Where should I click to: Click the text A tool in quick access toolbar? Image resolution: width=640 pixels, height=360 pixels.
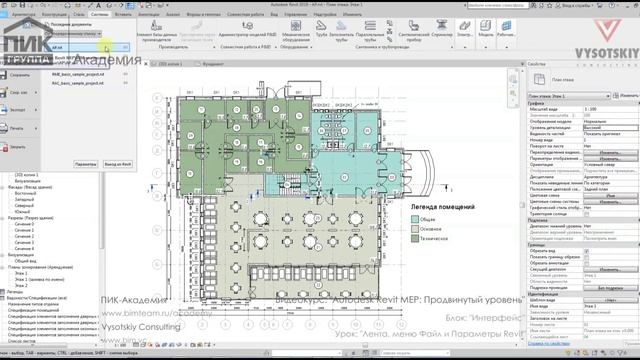click(98, 5)
